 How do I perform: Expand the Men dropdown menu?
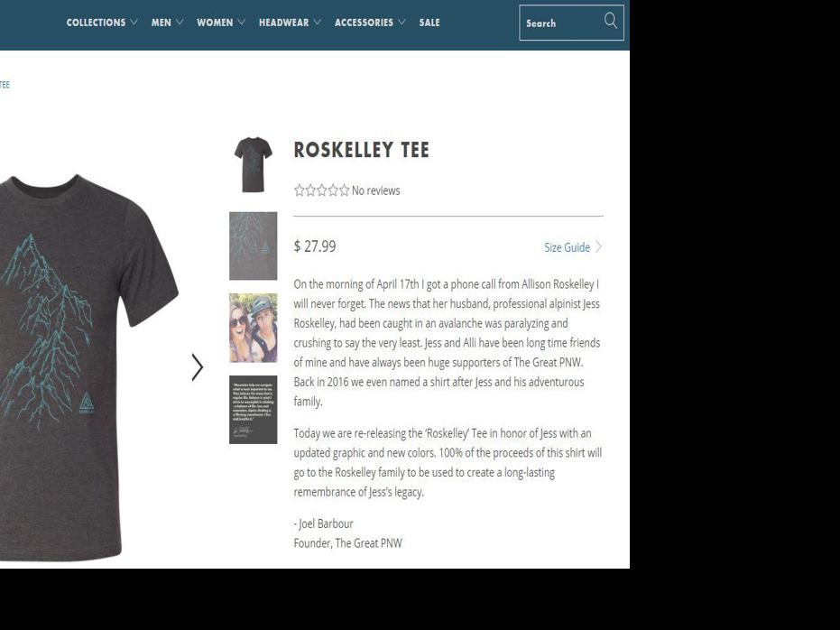coord(167,23)
